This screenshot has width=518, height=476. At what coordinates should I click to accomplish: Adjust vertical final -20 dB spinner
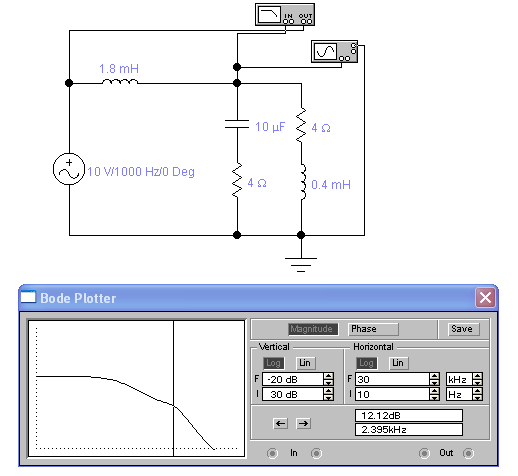[x=328, y=379]
